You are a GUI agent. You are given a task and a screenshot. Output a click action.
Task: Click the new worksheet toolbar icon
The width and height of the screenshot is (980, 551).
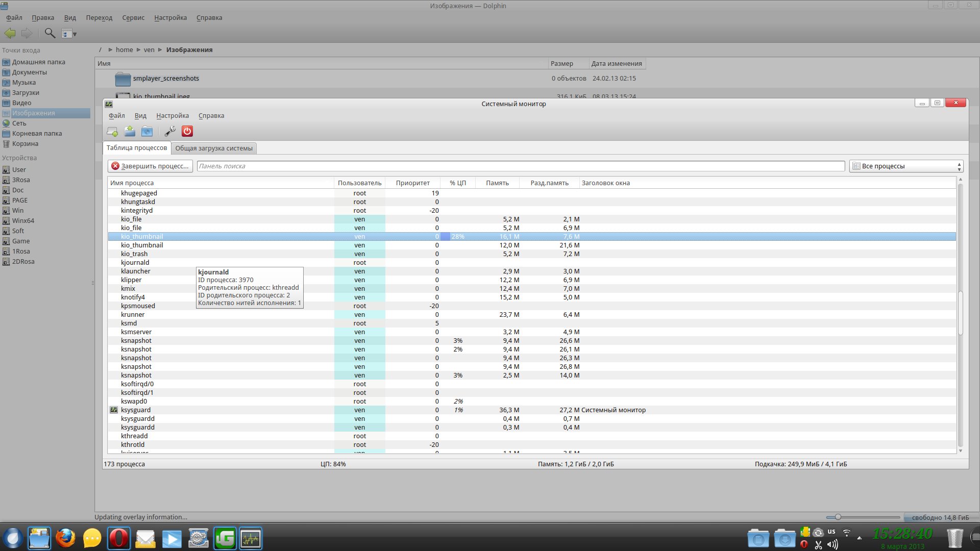(x=112, y=132)
